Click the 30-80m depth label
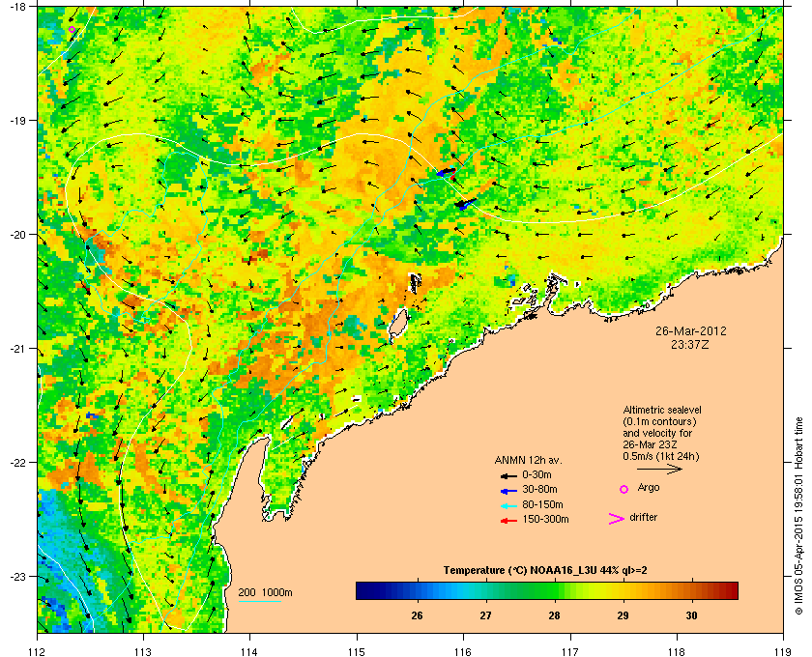812x657 pixels. 539,489
